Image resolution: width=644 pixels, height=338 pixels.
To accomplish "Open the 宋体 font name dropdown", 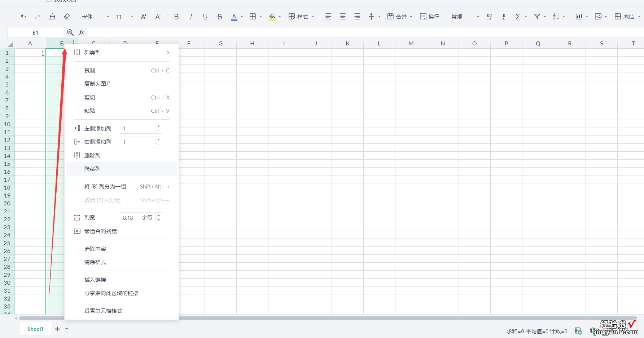I will pos(95,17).
